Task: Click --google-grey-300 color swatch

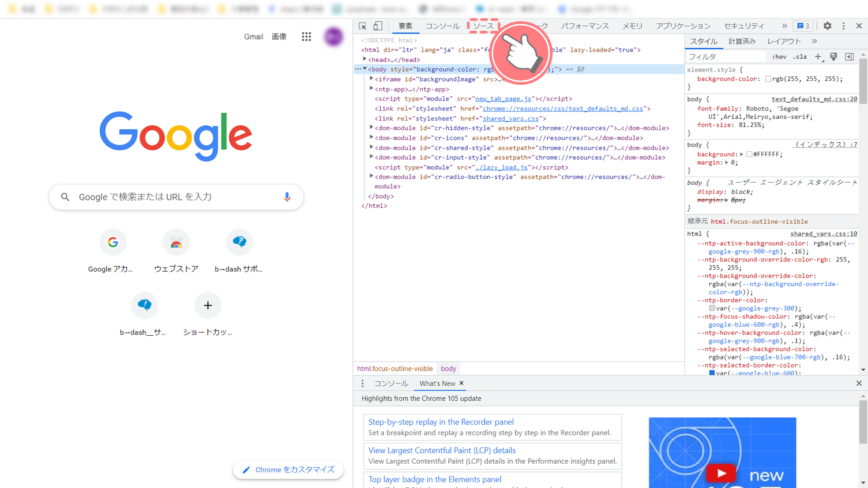Action: tap(712, 308)
